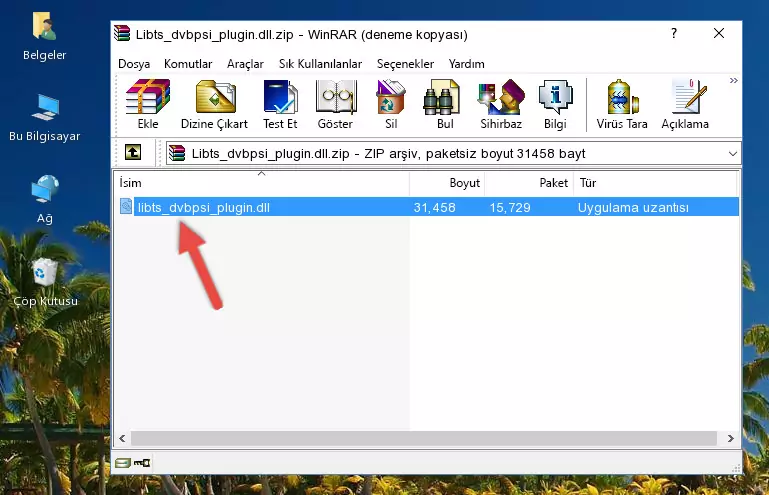Click the Uygulama uzantısı type cell

pyautogui.click(x=633, y=208)
